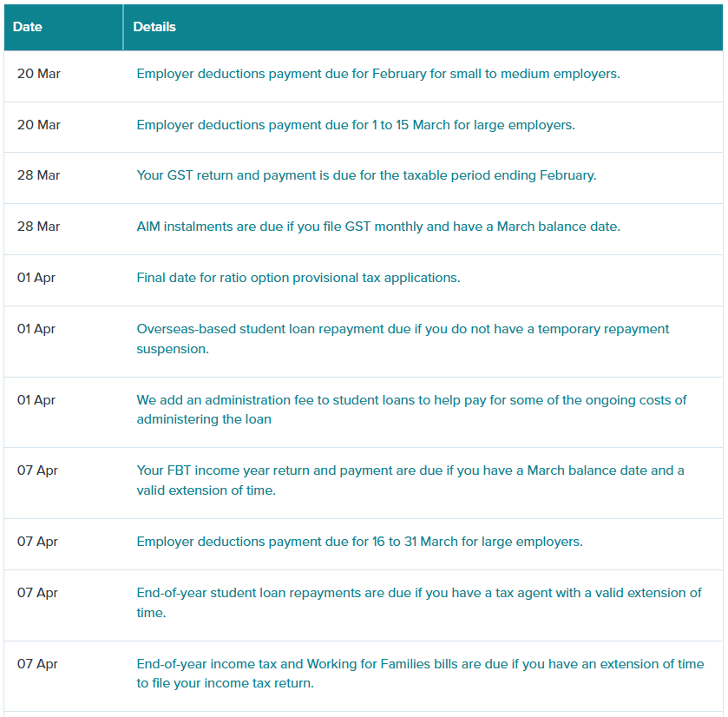The width and height of the screenshot is (728, 717).
Task: Select ratio option provisional tax applications link
Action: click(298, 278)
